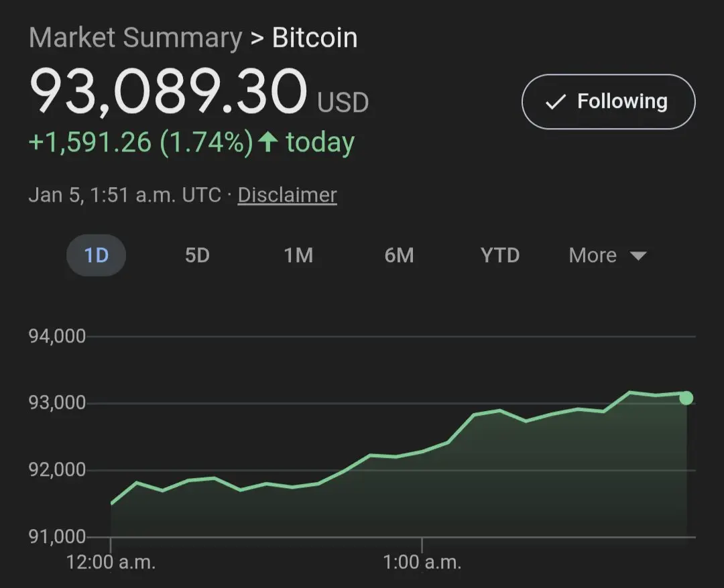724x588 pixels.
Task: Click the 94,000 price axis label
Action: 58,337
